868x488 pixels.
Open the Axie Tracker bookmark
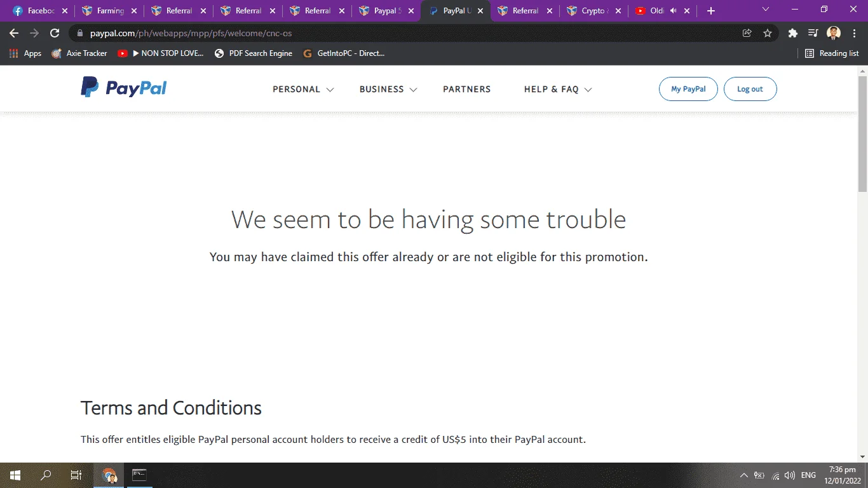click(x=79, y=53)
